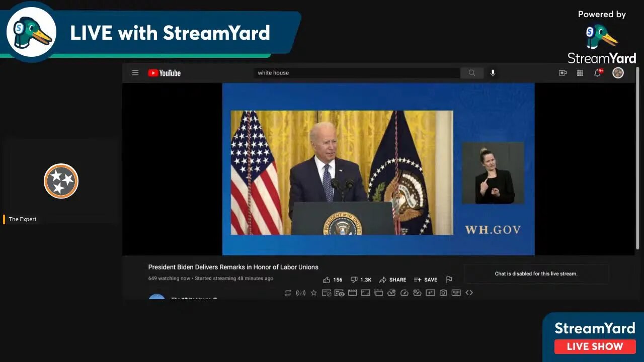
Task: Click the speedometer with minus icon
Action: [x=391, y=293]
